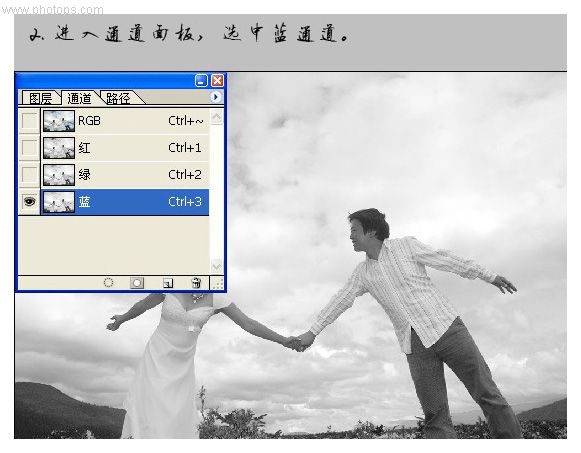Click the delete channel trash icon
This screenshot has width=581, height=453.
click(196, 283)
